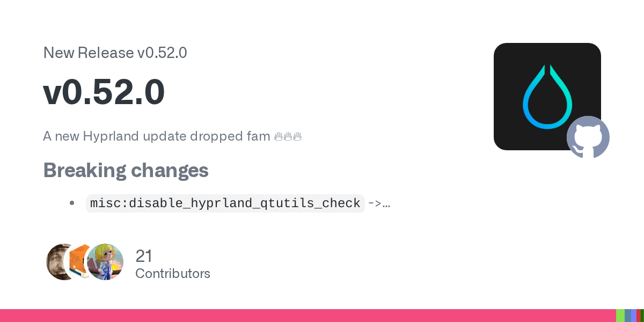644x322 pixels.
Task: Jump to the Breaking changes heading
Action: tap(126, 170)
